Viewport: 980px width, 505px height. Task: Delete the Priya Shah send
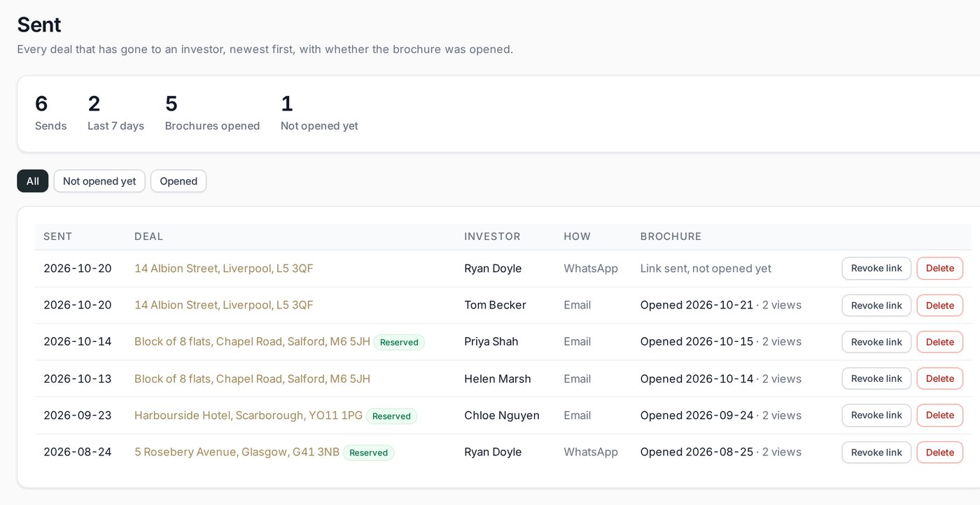[x=940, y=342]
